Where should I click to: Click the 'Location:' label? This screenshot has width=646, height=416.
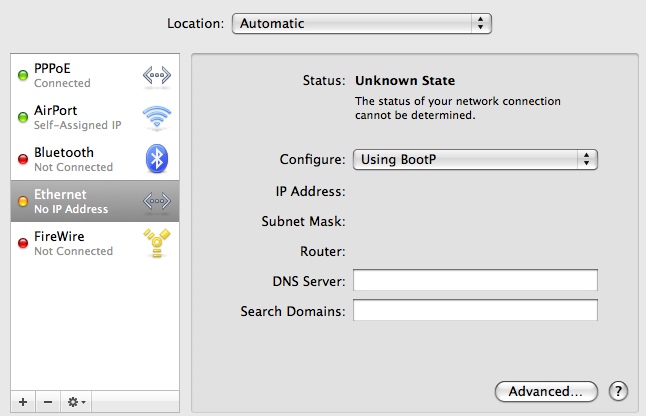pos(195,23)
